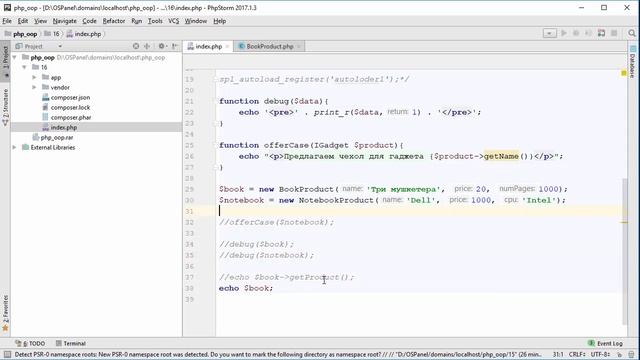Open the Run menu
The width and height of the screenshot is (640, 360).
tap(136, 21)
